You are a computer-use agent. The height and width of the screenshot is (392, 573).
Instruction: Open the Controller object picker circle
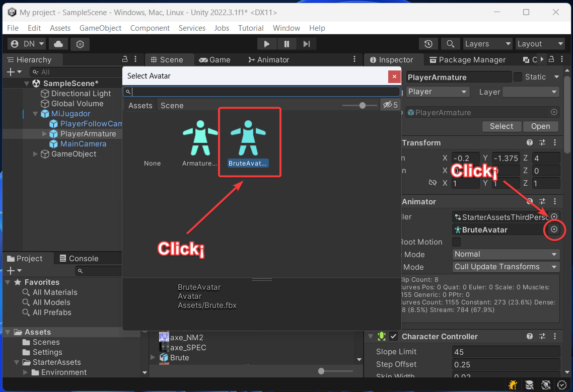tap(554, 217)
